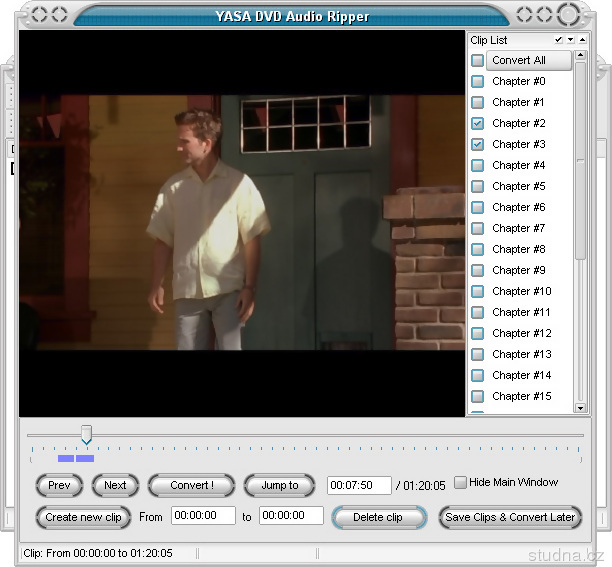Select Chapter #12 in the clip list
The width and height of the screenshot is (612, 567).
pyautogui.click(x=521, y=333)
